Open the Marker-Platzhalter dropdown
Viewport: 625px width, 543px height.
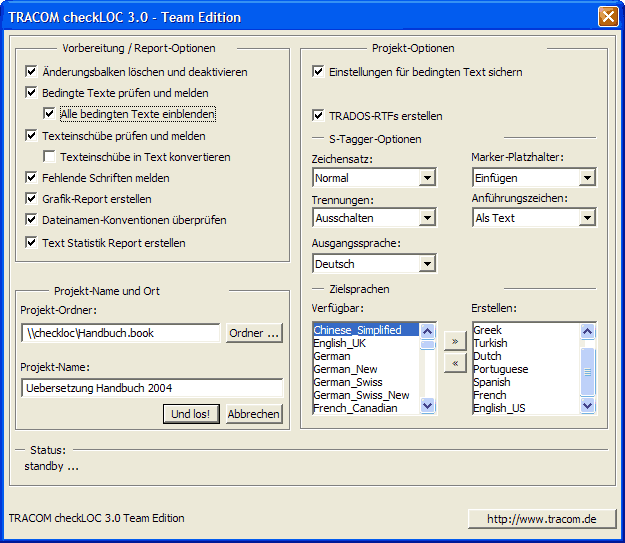point(587,178)
